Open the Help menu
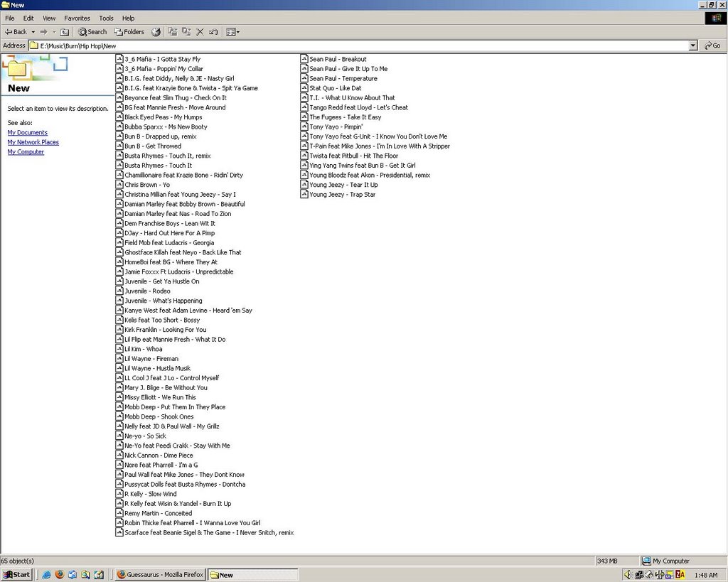Screen dimensions: 728x582 click(x=128, y=18)
